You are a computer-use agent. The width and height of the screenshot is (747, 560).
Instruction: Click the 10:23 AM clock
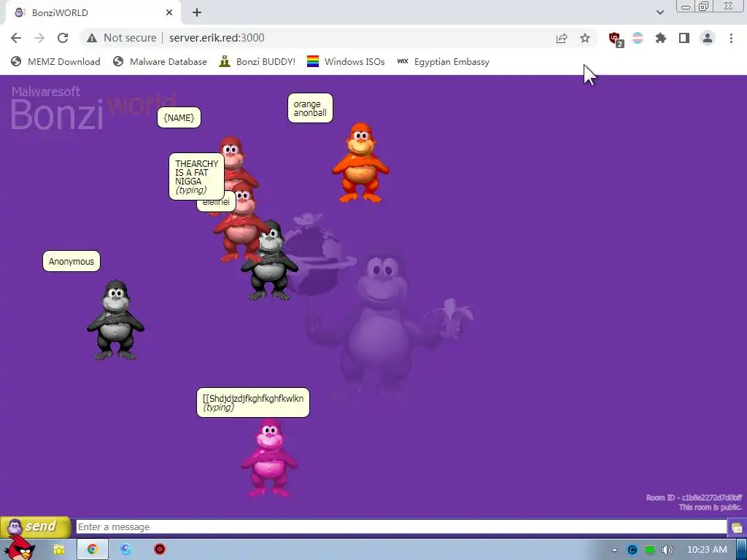tap(707, 550)
